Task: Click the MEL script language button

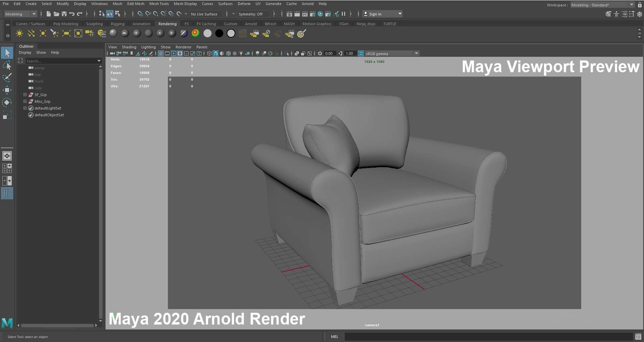Action: pos(334,336)
